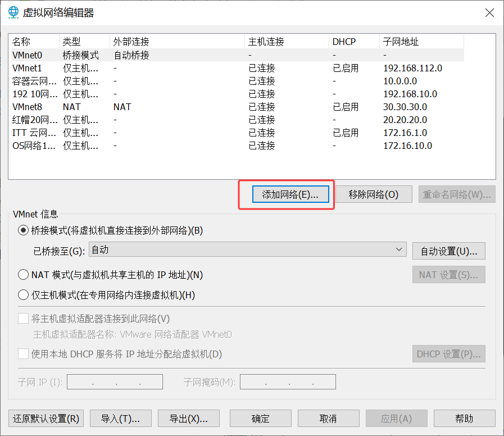The width and height of the screenshot is (504, 436).
Task: Select the 红帽20网... network row
Action: pos(237,120)
